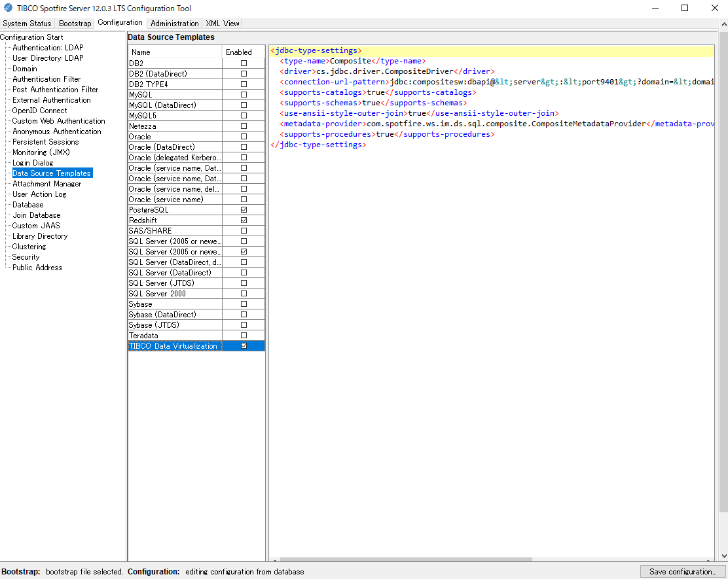The height and width of the screenshot is (579, 728).
Task: Select the Oracle (service name) template row
Action: click(x=196, y=200)
